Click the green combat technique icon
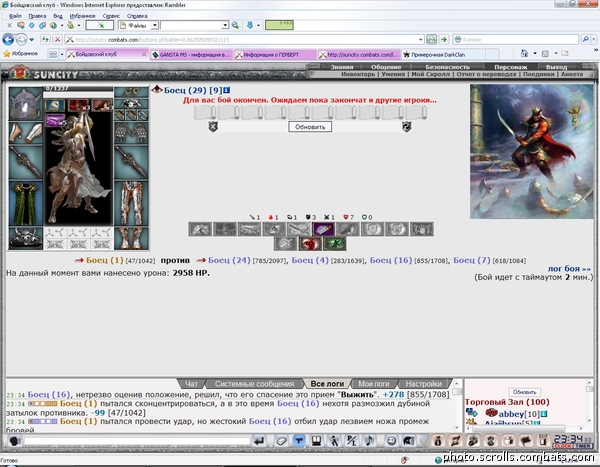This screenshot has width=600, height=467. click(x=334, y=244)
